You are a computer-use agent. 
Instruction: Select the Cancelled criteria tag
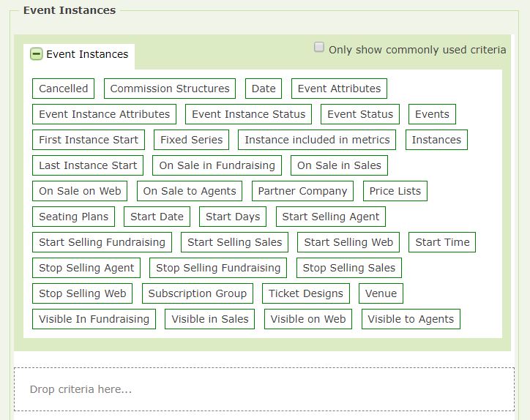tap(63, 89)
